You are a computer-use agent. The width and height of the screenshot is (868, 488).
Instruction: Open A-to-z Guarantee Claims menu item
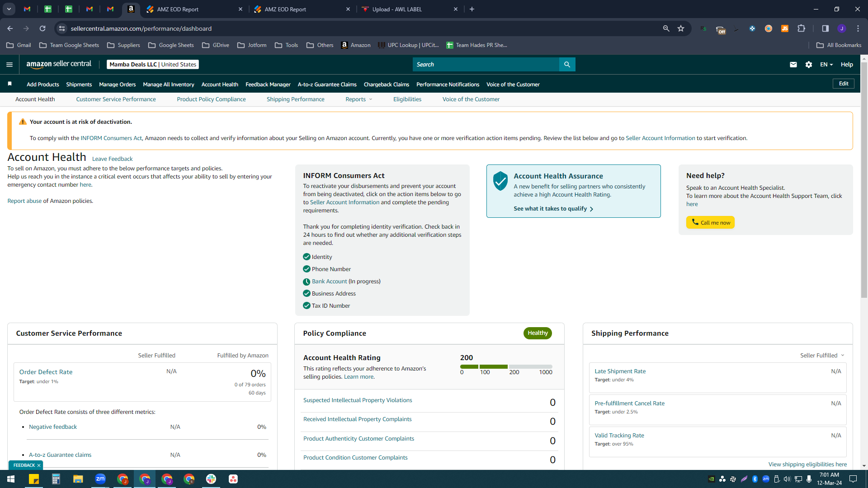327,84
